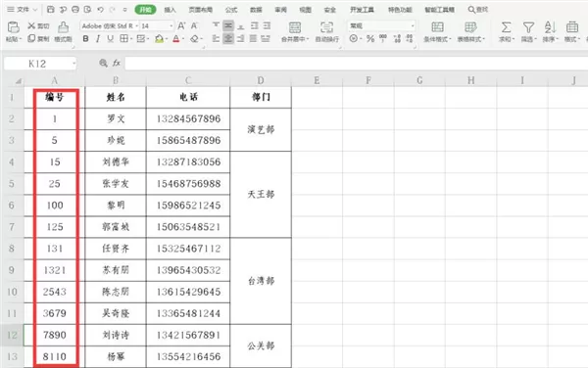The width and height of the screenshot is (588, 368).
Task: Open the 文件 menu
Action: tap(23, 10)
